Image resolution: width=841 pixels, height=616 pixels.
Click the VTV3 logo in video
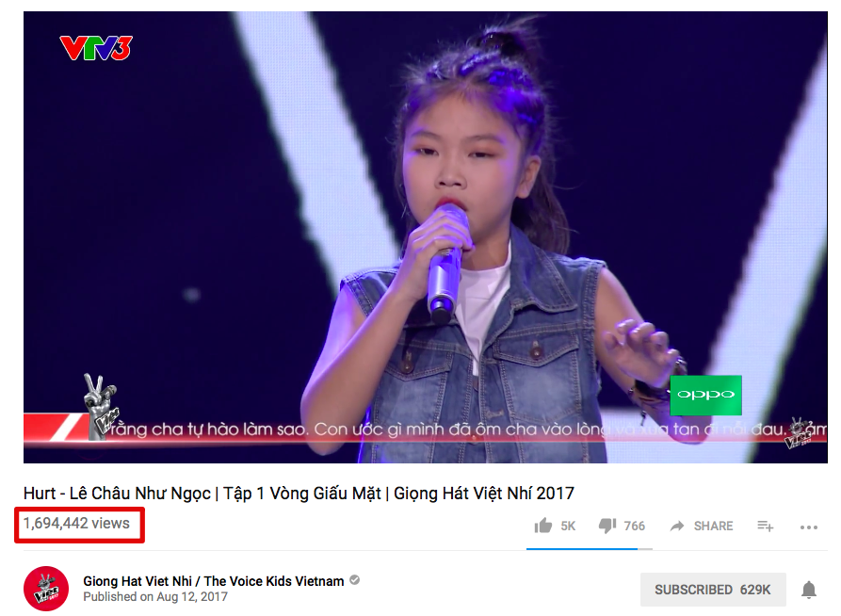pos(96,48)
